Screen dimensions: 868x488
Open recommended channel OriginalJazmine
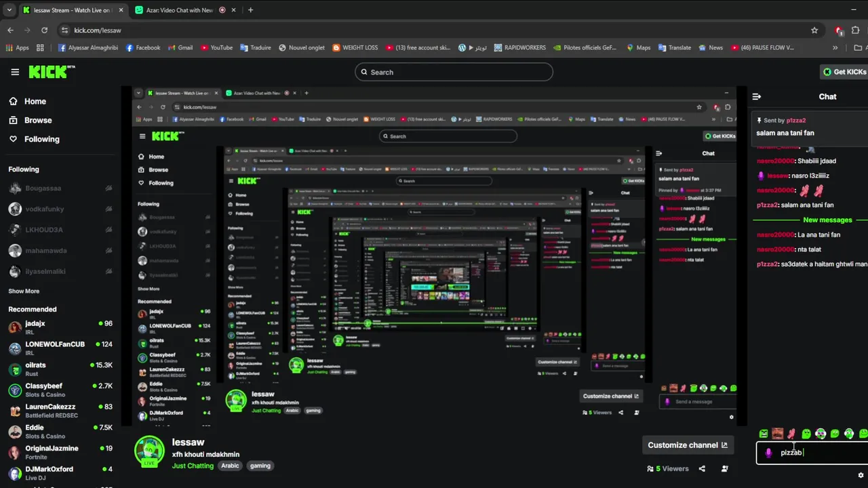pyautogui.click(x=60, y=452)
